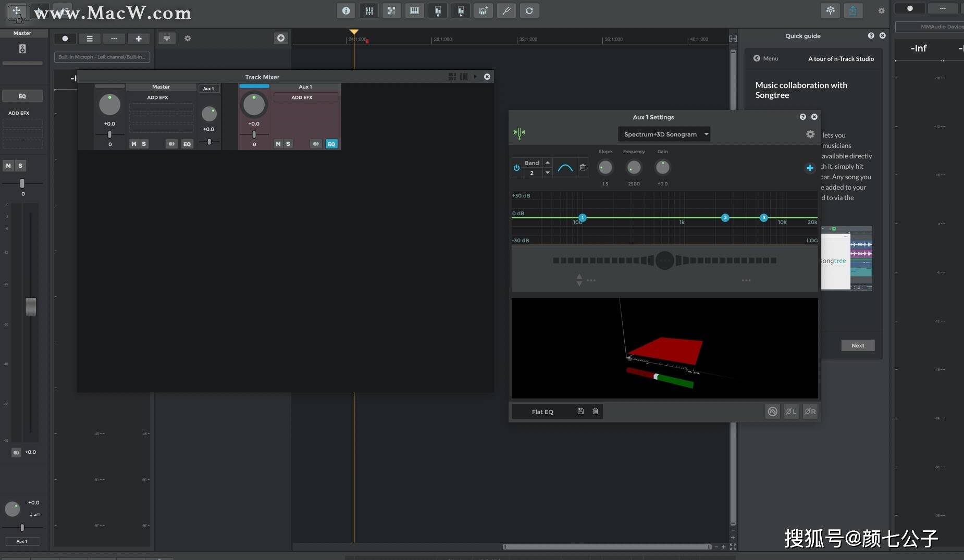964x560 pixels.
Task: Open track settings gear next to the timeline
Action: tap(188, 39)
